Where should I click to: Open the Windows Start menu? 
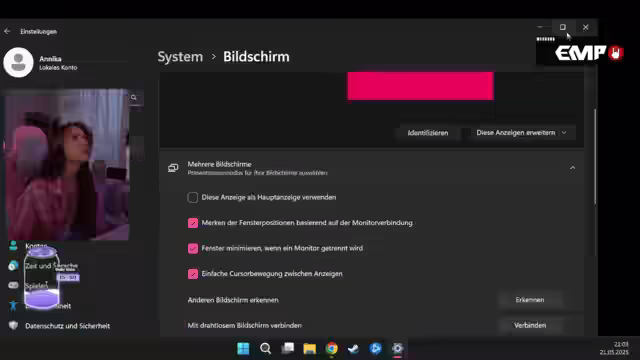pyautogui.click(x=243, y=349)
